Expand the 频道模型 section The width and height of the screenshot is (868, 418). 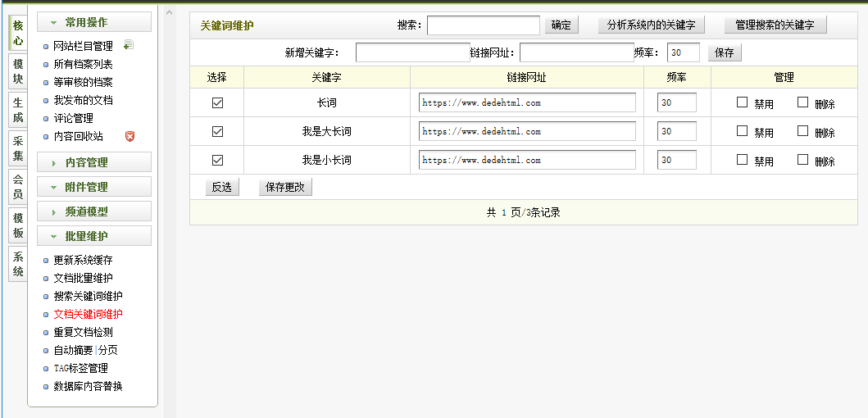pyautogui.click(x=93, y=211)
